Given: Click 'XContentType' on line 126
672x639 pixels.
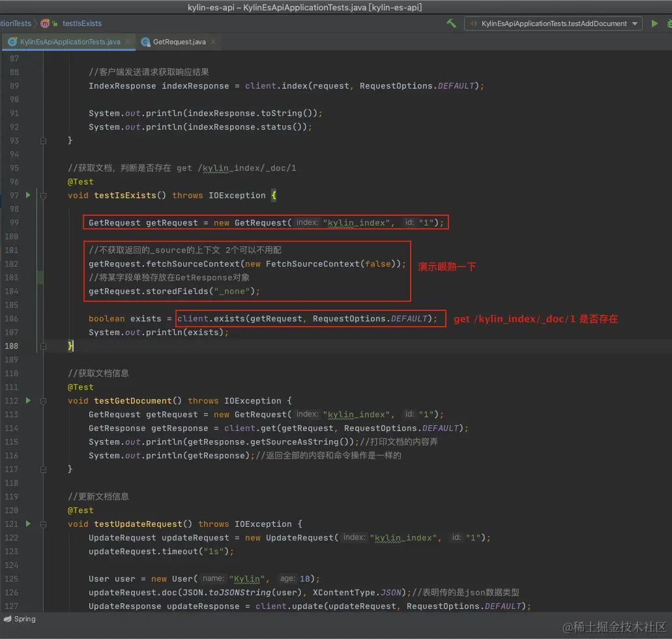Looking at the screenshot, I should pos(343,592).
